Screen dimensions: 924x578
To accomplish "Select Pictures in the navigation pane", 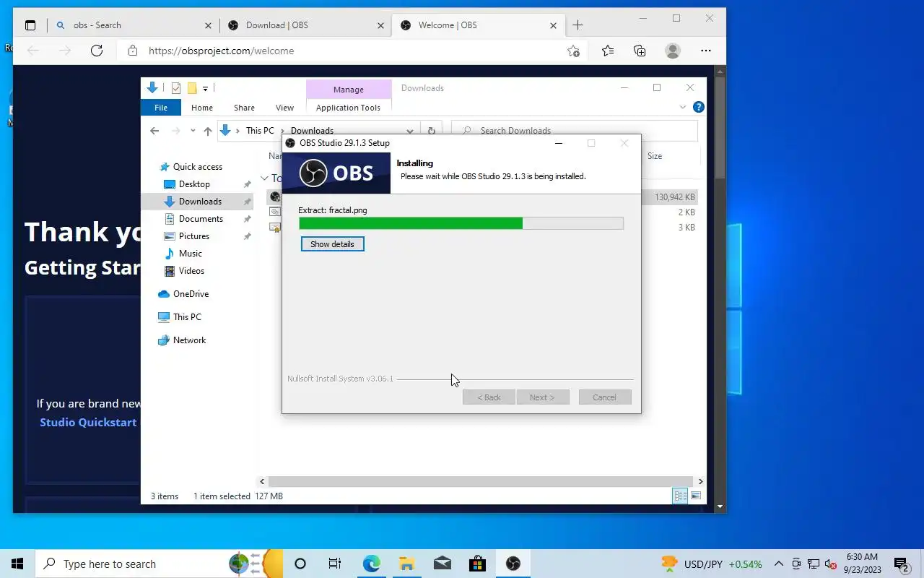I will [x=194, y=236].
